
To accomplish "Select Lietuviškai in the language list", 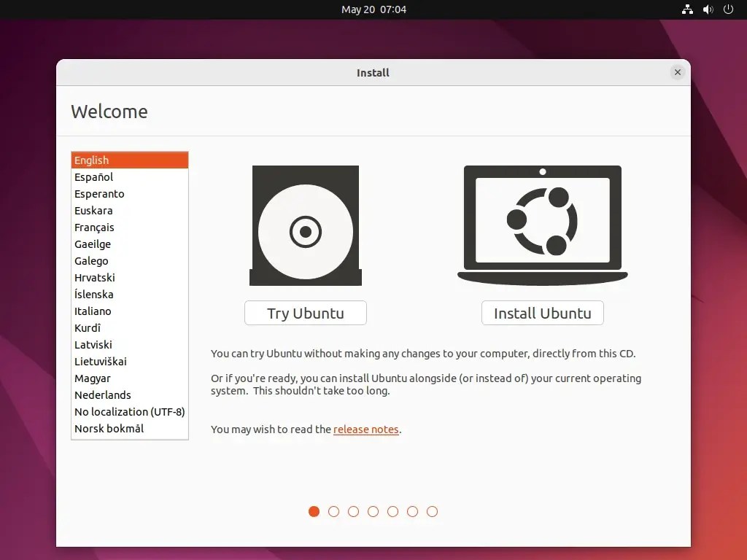I will click(130, 361).
